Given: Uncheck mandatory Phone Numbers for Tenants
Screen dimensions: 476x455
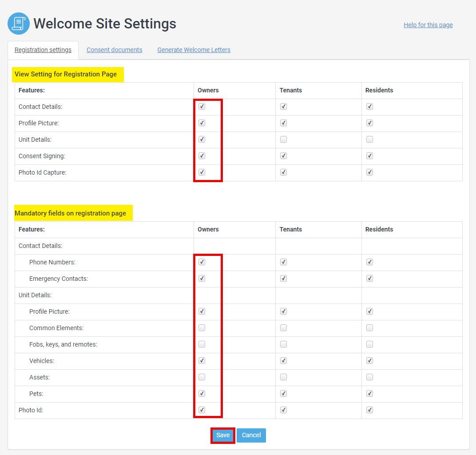Looking at the screenshot, I should (x=284, y=262).
